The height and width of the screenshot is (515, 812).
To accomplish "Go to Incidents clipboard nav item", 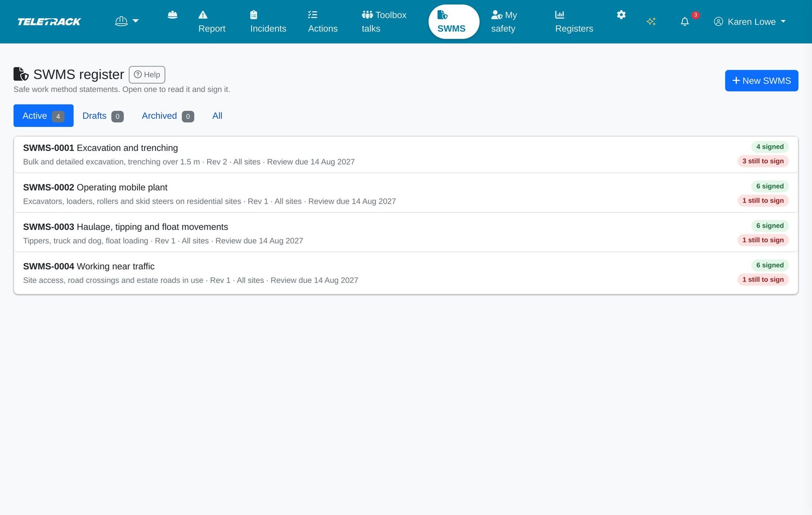I will [268, 22].
